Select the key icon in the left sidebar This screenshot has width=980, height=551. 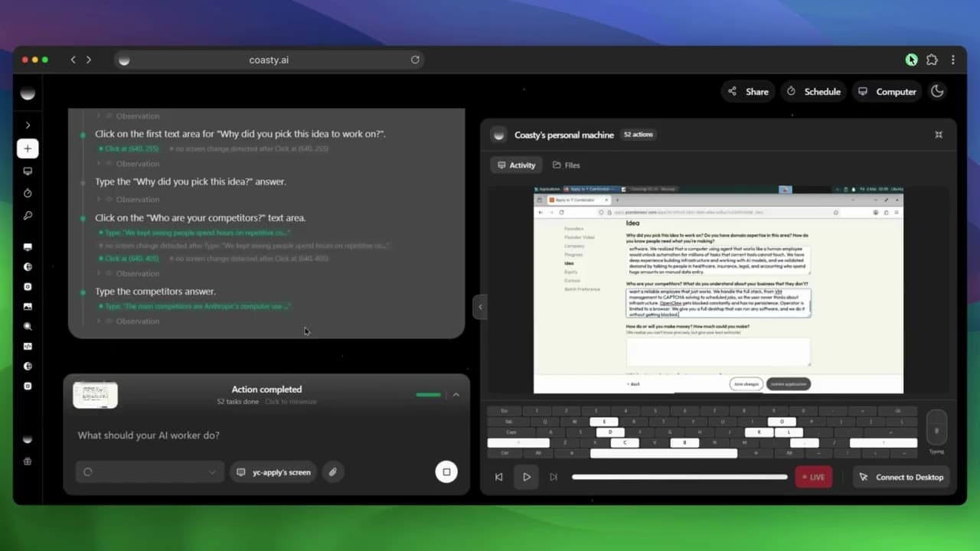pyautogui.click(x=28, y=215)
